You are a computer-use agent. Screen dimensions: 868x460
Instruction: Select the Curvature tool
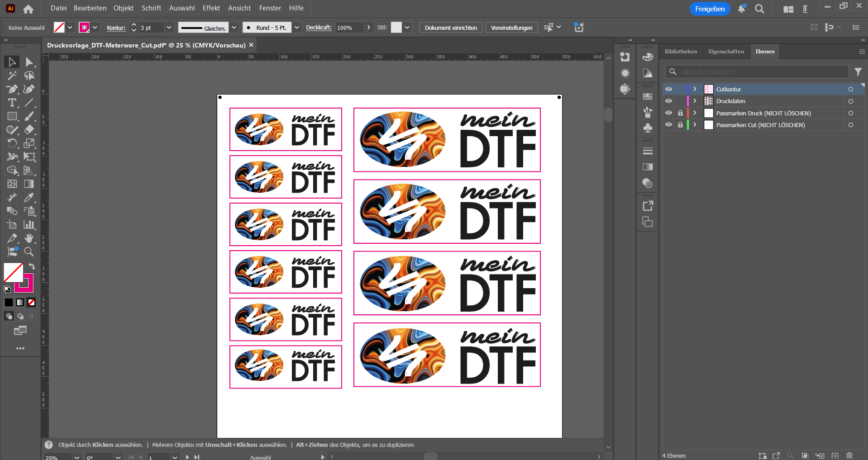click(x=29, y=89)
